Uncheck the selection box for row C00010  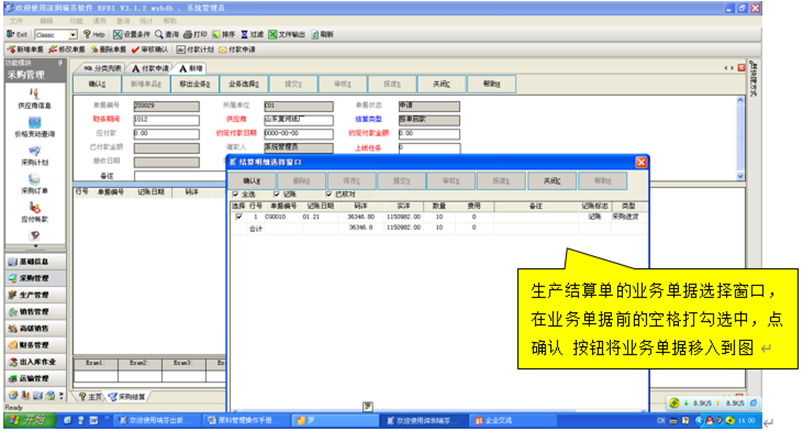(x=238, y=216)
